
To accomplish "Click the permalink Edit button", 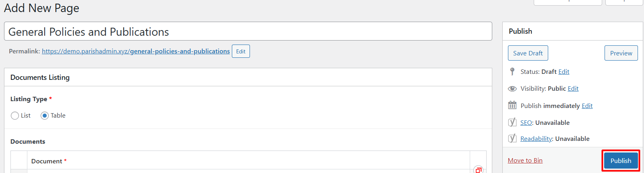I will coord(241,51).
